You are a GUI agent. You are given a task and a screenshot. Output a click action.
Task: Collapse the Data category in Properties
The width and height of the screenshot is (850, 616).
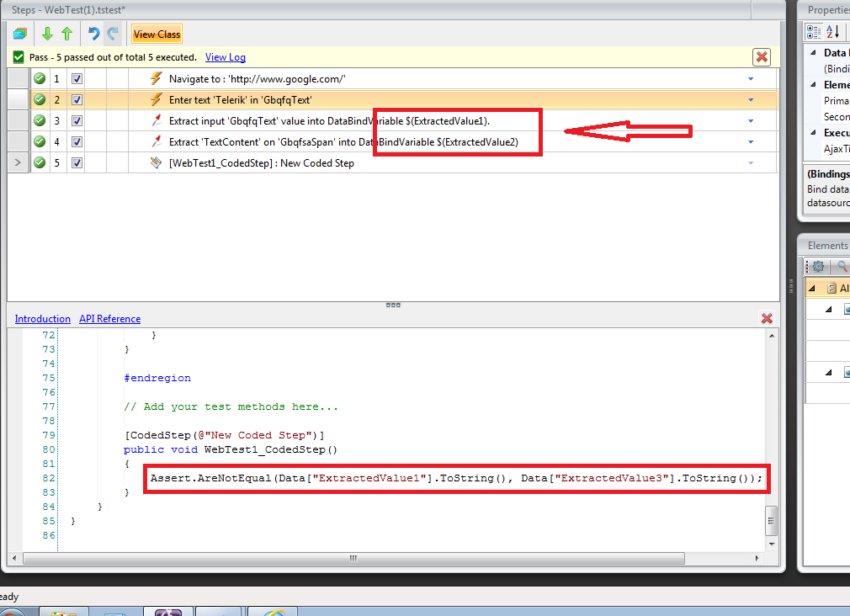point(813,53)
